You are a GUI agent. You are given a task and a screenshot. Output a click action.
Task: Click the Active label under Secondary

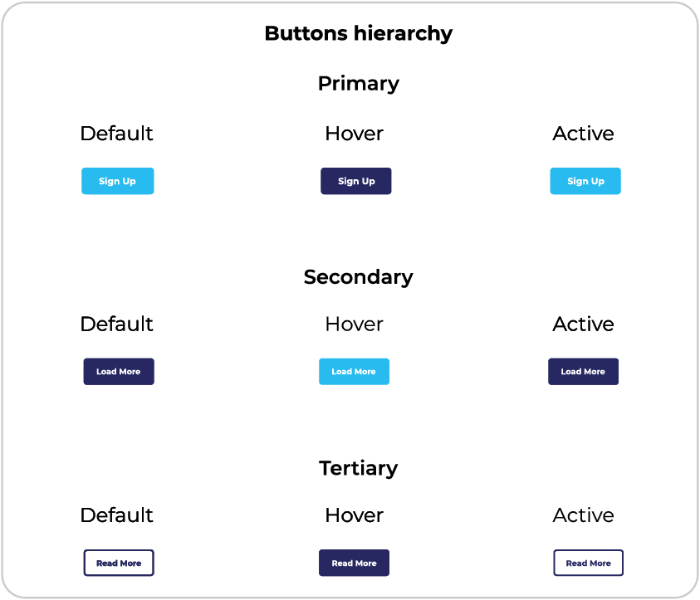584,324
